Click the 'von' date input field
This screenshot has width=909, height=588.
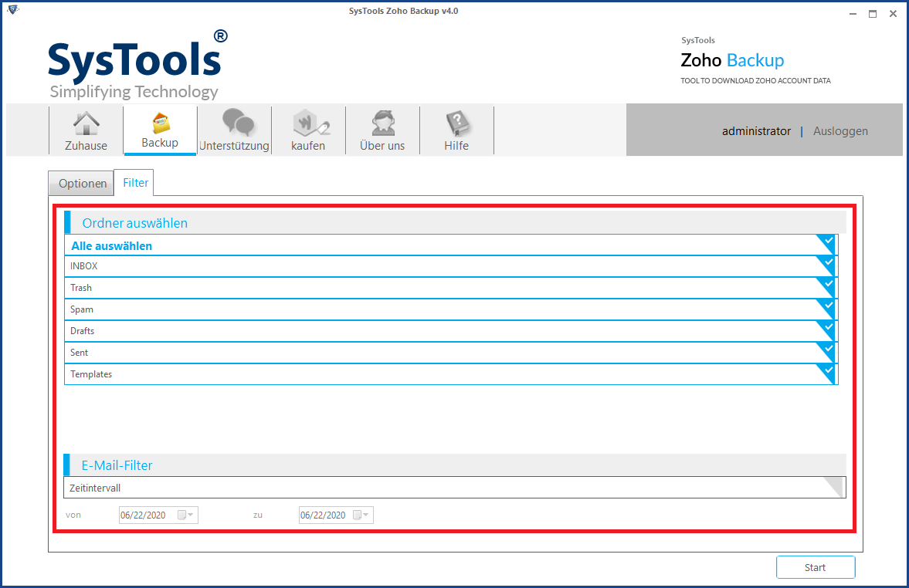159,515
